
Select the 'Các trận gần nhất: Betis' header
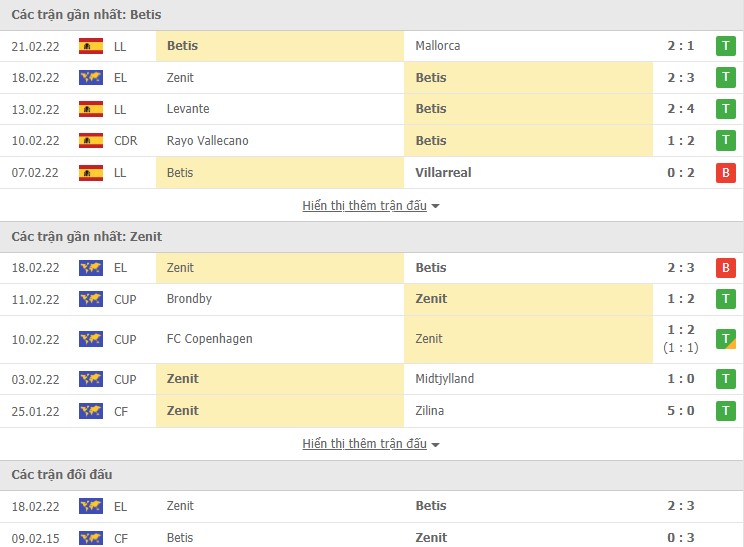(x=87, y=15)
